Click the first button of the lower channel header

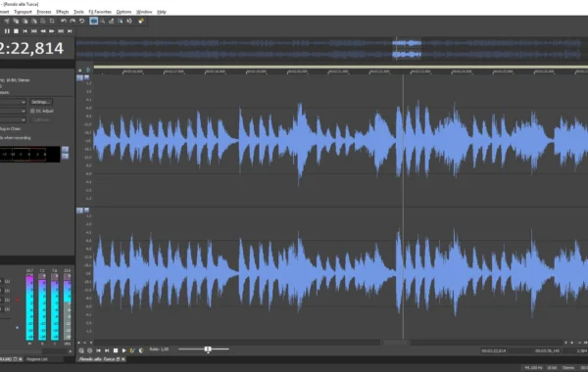(x=79, y=210)
